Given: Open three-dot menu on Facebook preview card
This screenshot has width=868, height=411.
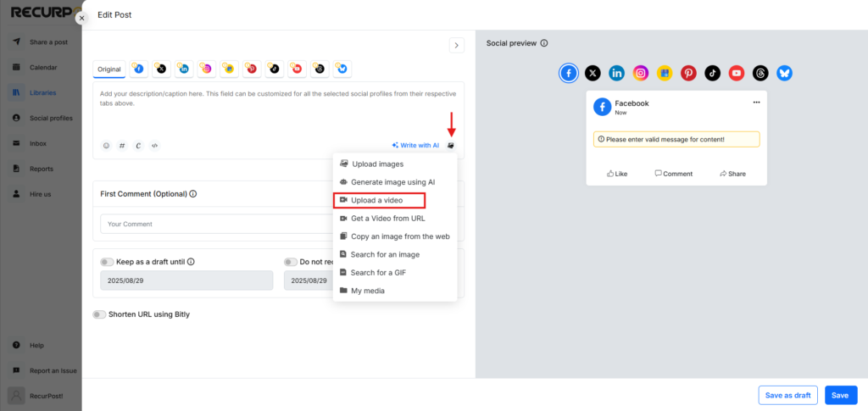Looking at the screenshot, I should (756, 103).
